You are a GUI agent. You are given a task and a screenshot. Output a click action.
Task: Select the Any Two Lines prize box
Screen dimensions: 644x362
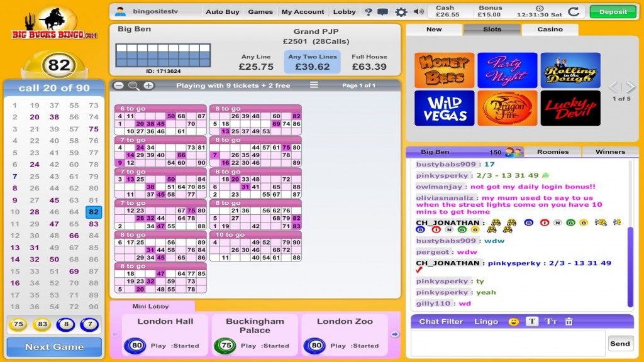click(312, 62)
